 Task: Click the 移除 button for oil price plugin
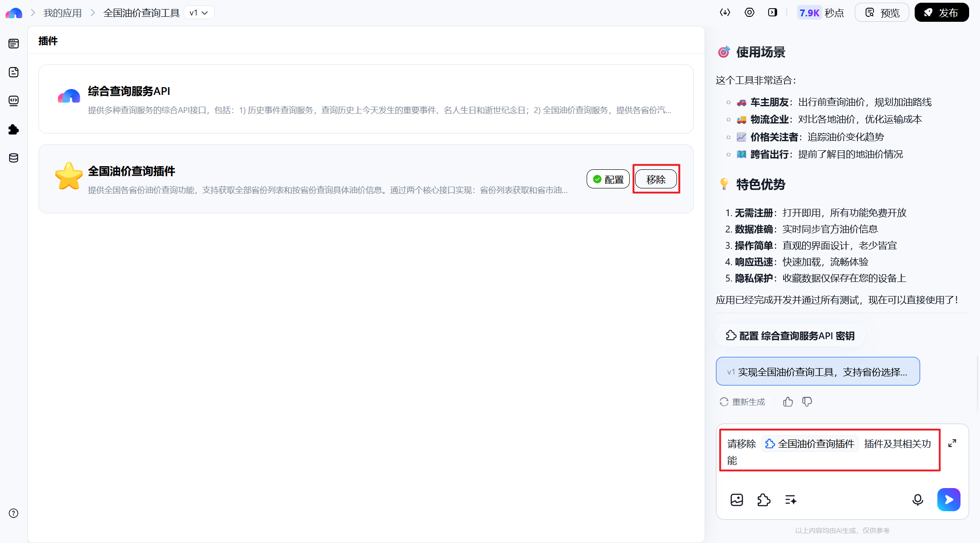click(x=656, y=179)
